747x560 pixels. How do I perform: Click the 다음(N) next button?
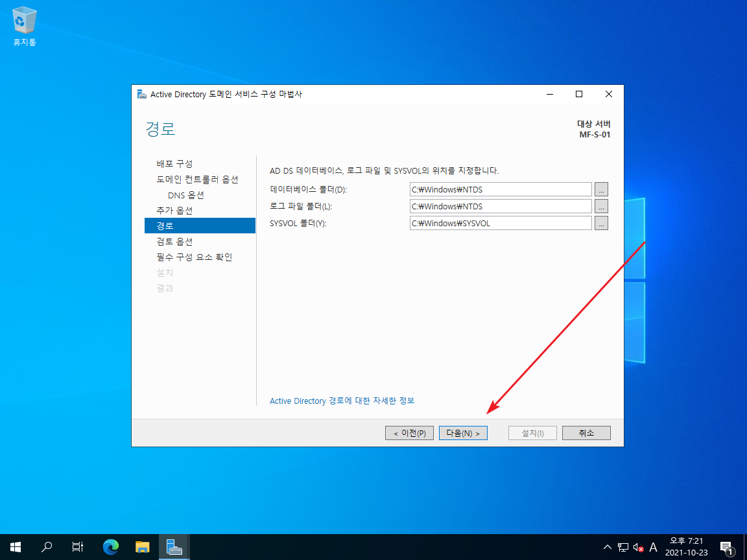click(463, 433)
